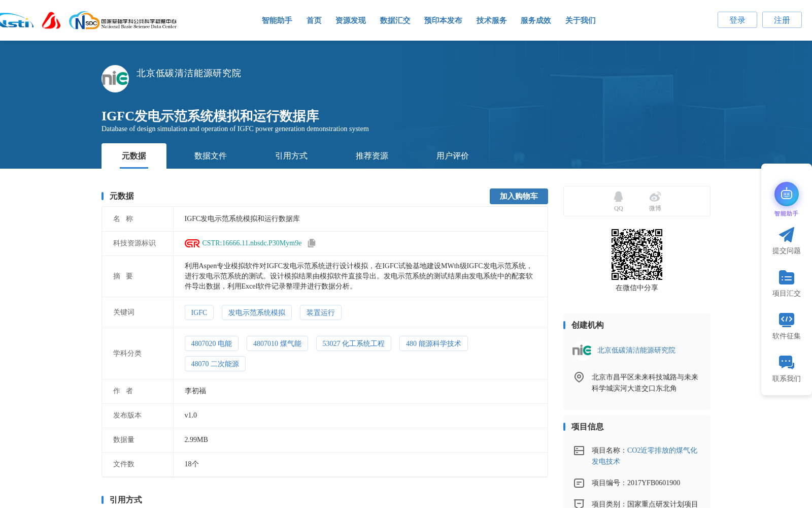Click the 登录 button
This screenshot has width=812, height=508.
737,20
